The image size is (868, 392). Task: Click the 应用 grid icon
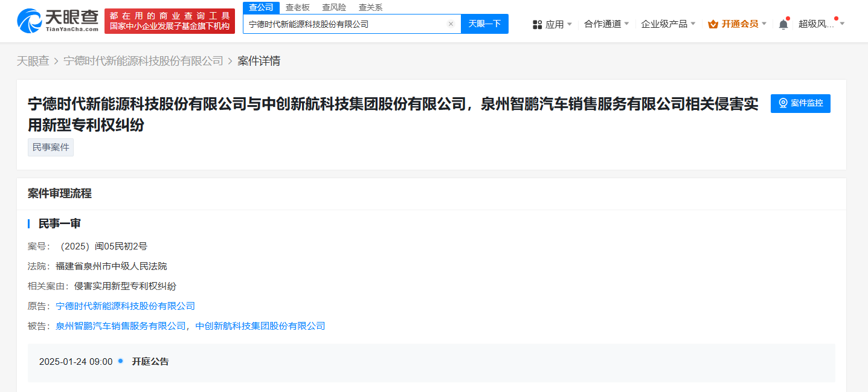(x=537, y=24)
